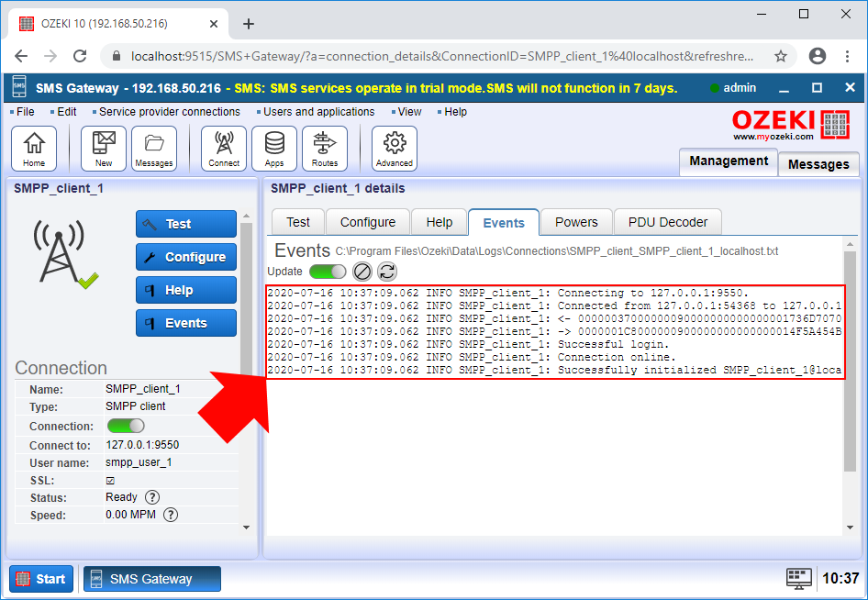The image size is (868, 600).
Task: Close the OZEKI 10 browser tab
Action: point(214,24)
